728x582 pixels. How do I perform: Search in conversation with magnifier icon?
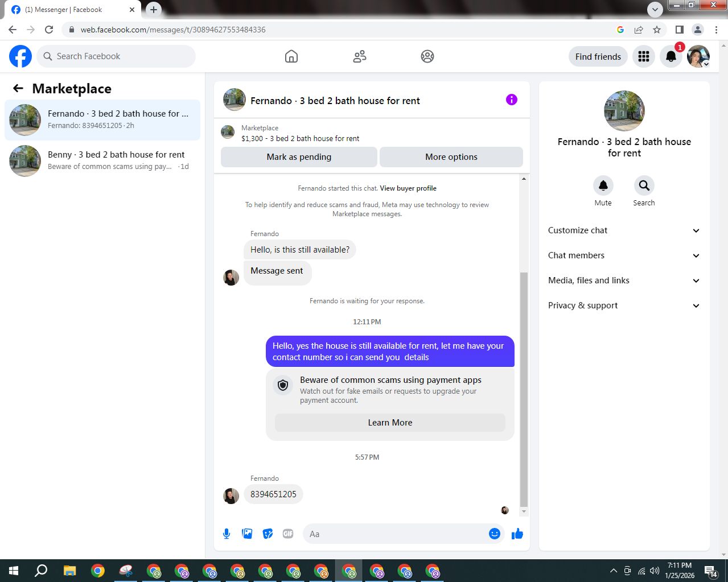pyautogui.click(x=644, y=185)
